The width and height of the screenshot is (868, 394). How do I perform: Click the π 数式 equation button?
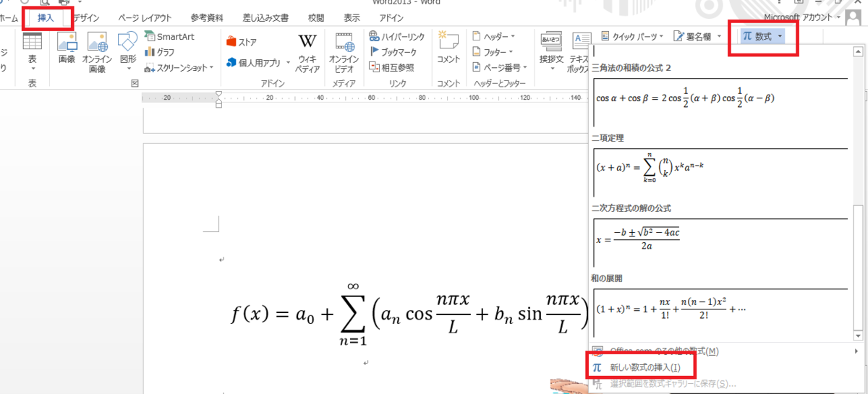[x=757, y=36]
